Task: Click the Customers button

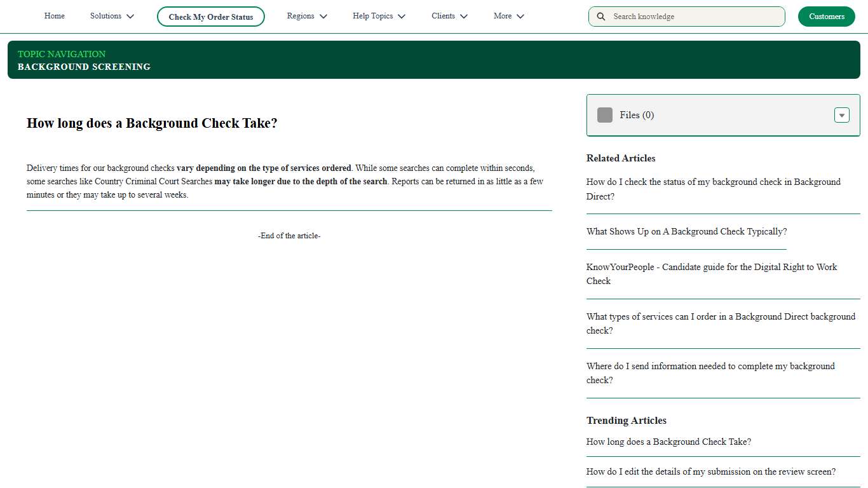Action: coord(826,16)
